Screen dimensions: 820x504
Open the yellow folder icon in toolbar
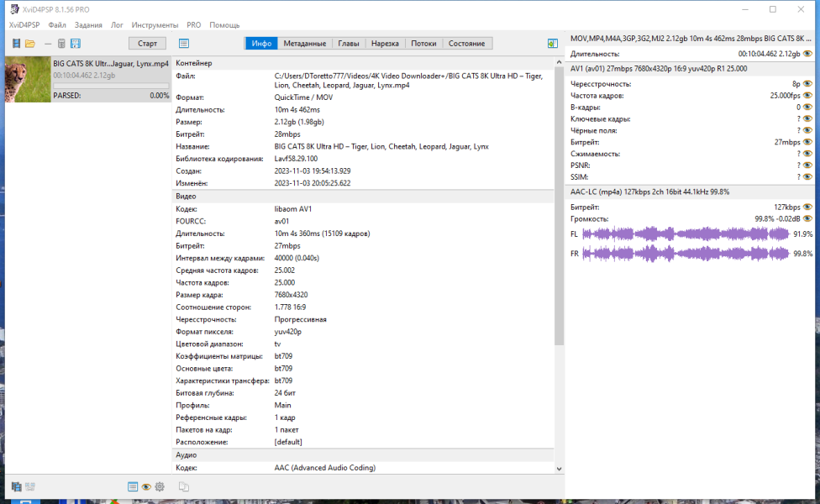coord(30,44)
